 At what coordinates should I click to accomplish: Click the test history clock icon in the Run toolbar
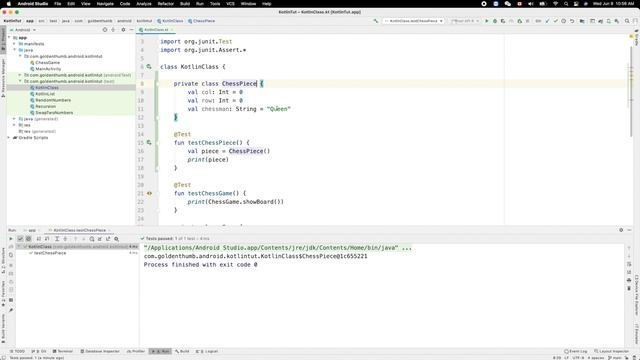pyautogui.click(x=92, y=239)
